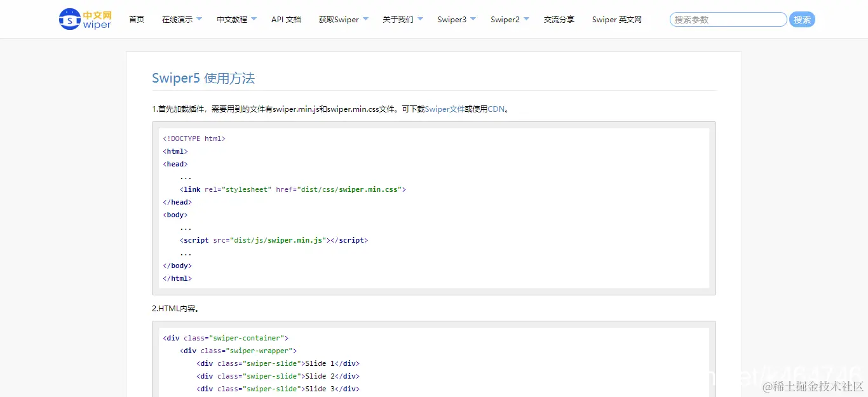Expand the 关于我们 dropdown arrow

(420, 19)
